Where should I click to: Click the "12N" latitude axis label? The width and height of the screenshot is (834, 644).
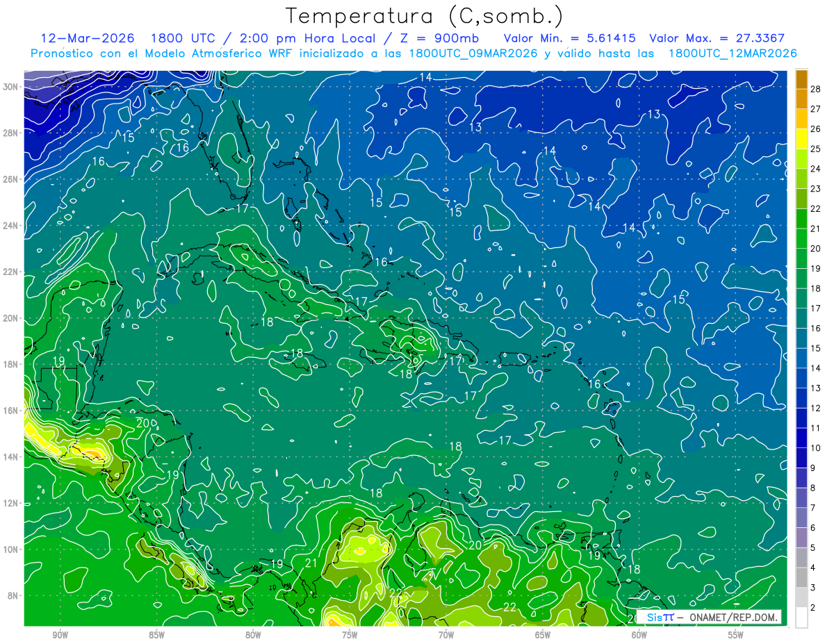pos(11,503)
